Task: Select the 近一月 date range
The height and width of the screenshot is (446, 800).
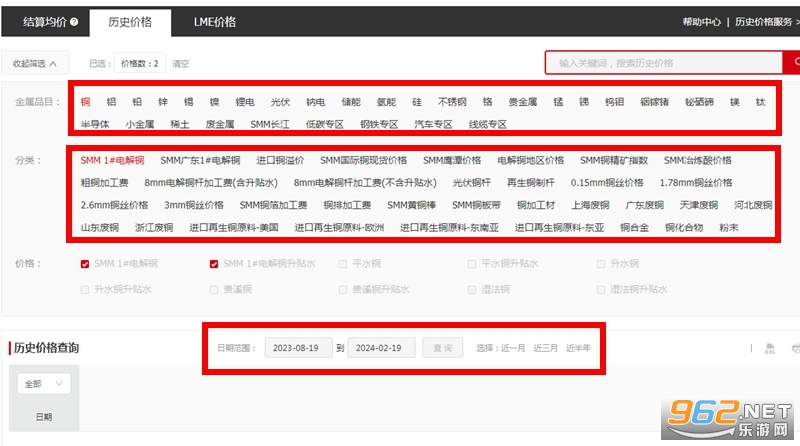Action: [x=513, y=348]
